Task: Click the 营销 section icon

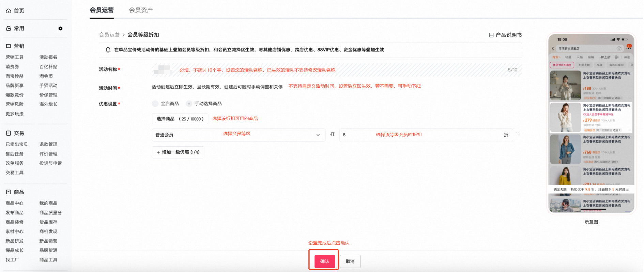Action: 9,46
